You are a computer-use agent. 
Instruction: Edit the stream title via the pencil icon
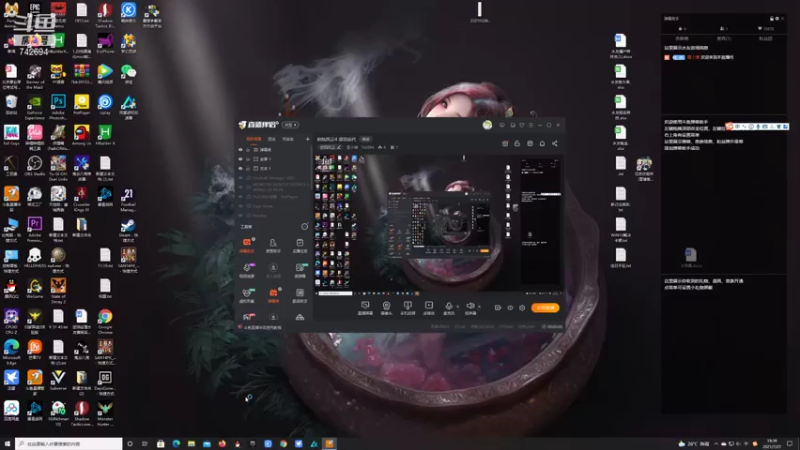339,147
